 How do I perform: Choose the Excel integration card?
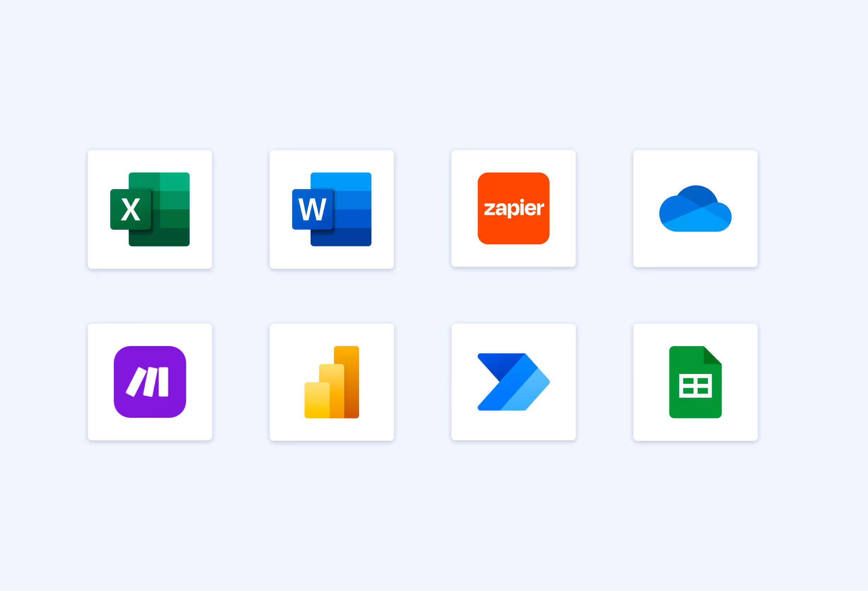(149, 209)
